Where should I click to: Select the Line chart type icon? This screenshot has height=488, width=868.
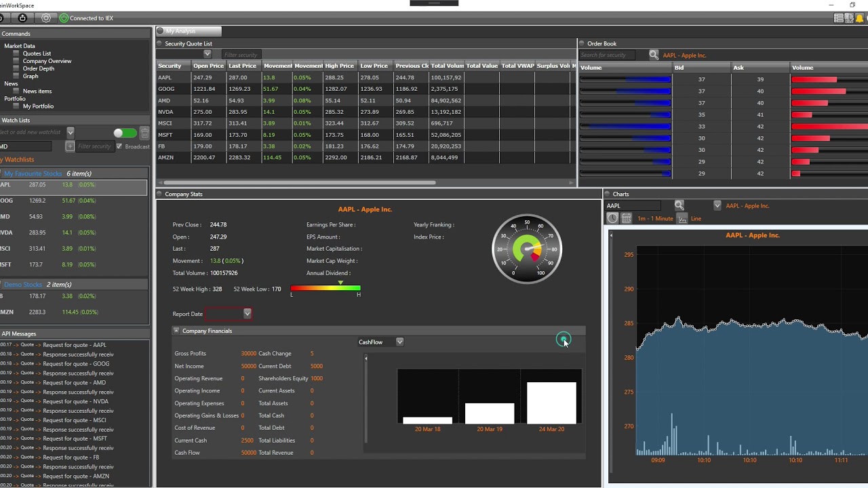coord(682,218)
